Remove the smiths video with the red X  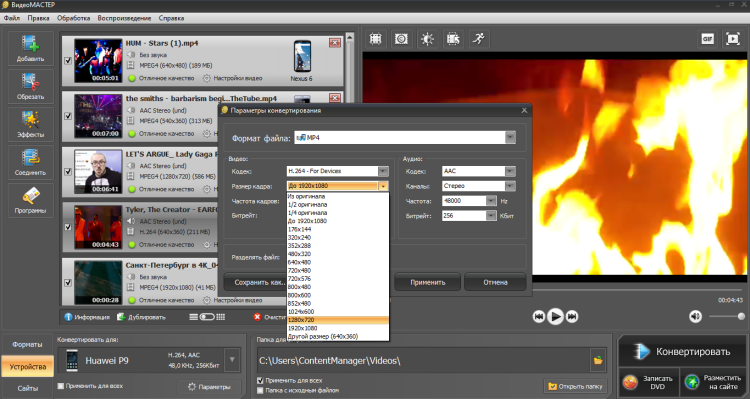(x=335, y=98)
